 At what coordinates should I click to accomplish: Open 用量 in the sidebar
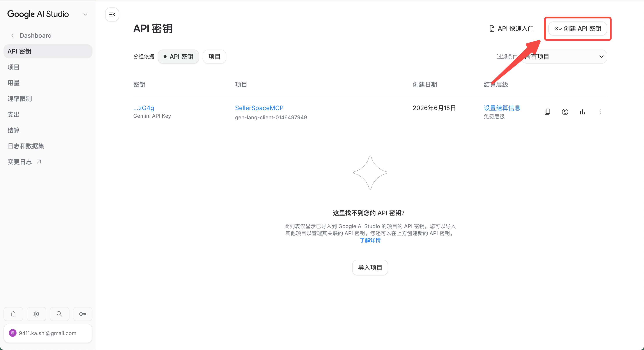[x=14, y=83]
